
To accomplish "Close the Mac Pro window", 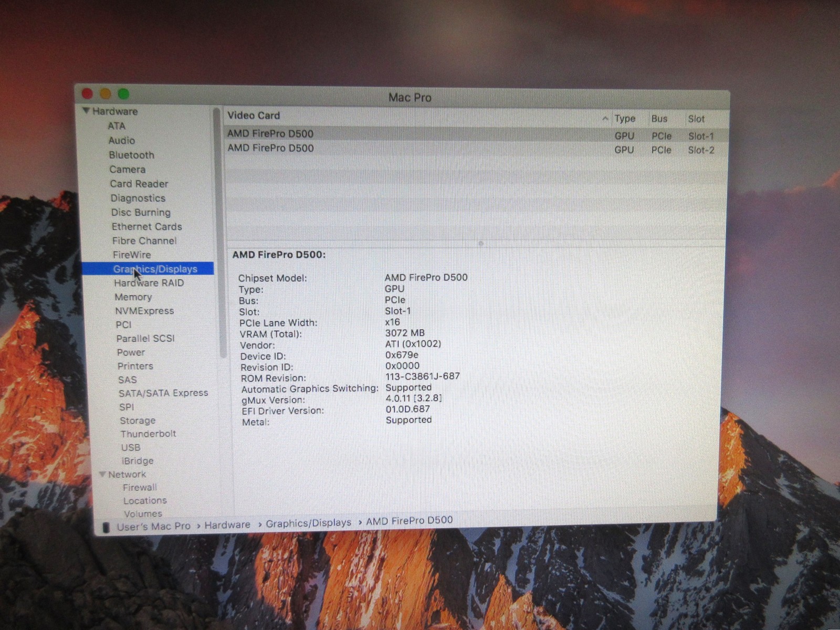I will [87, 93].
